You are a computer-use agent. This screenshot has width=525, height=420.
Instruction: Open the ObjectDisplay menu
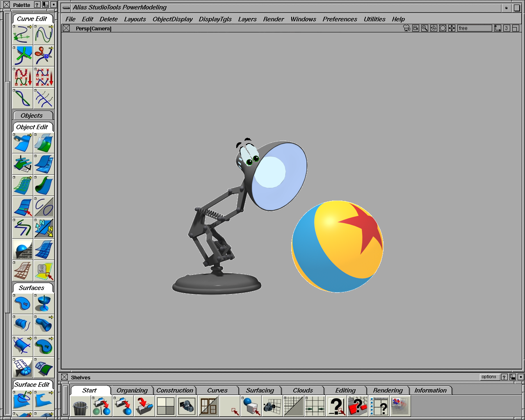(x=173, y=19)
